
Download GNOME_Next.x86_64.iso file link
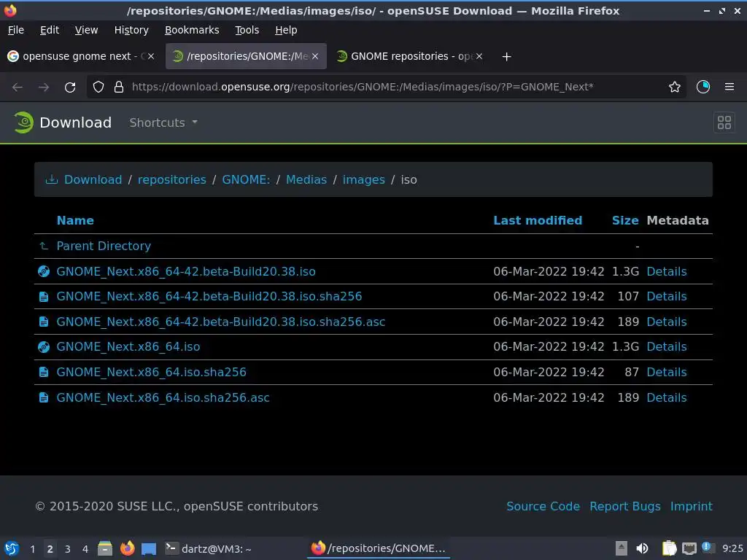pyautogui.click(x=128, y=347)
